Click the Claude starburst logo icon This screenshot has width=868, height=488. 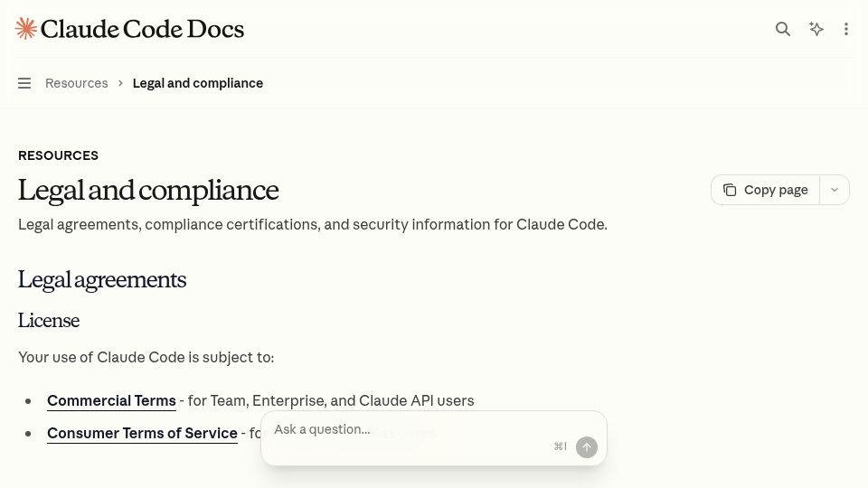(x=26, y=29)
